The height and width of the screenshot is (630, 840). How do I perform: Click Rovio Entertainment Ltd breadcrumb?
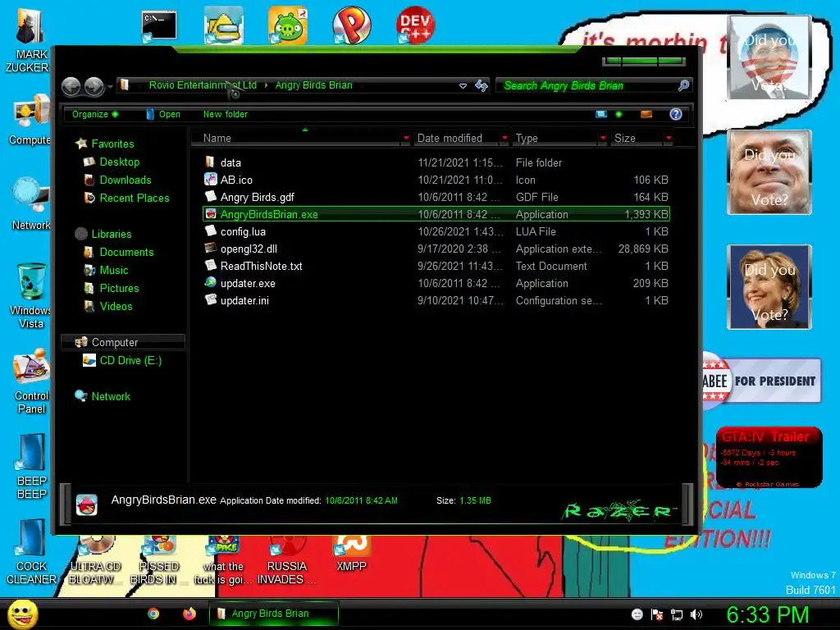pos(203,85)
